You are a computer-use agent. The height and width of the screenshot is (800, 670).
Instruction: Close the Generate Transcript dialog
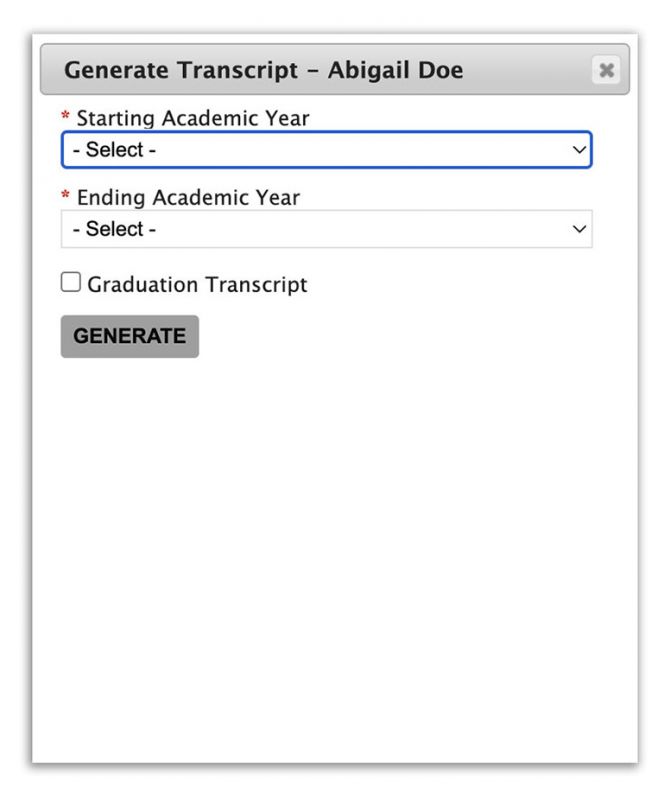coord(606,69)
